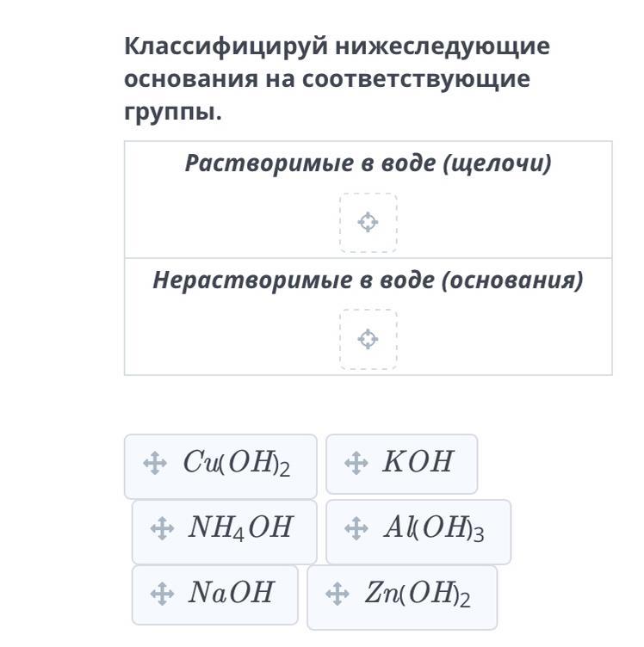Select the Cu(OH)2 formula tile
The width and height of the screenshot is (644, 647).
pyautogui.click(x=220, y=466)
